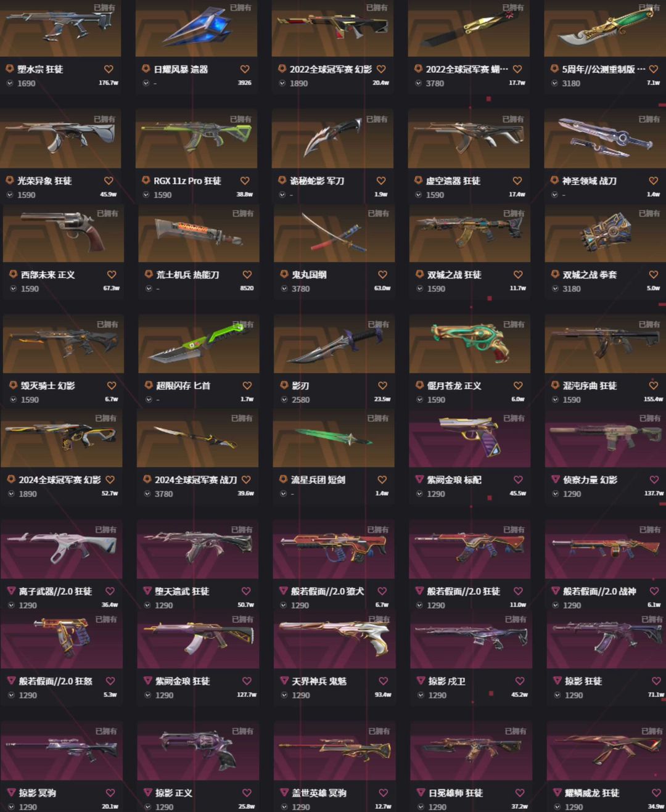
Task: Open the 双城之战 拳套 gauntlet thumbnail
Action: (605, 234)
